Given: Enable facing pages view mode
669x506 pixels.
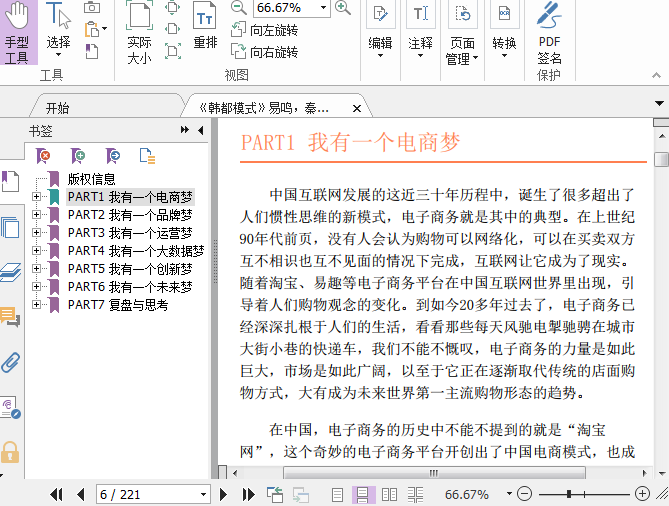Looking at the screenshot, I should 389,494.
